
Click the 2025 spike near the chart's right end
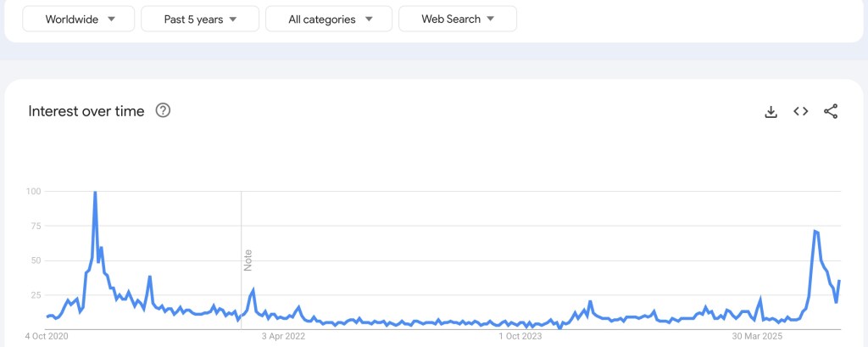815,231
